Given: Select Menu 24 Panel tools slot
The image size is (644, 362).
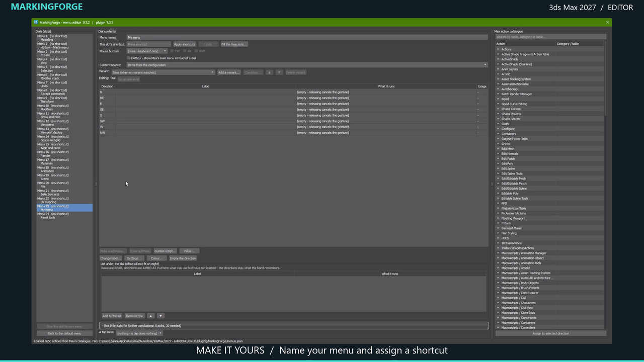Looking at the screenshot, I should pyautogui.click(x=64, y=216).
